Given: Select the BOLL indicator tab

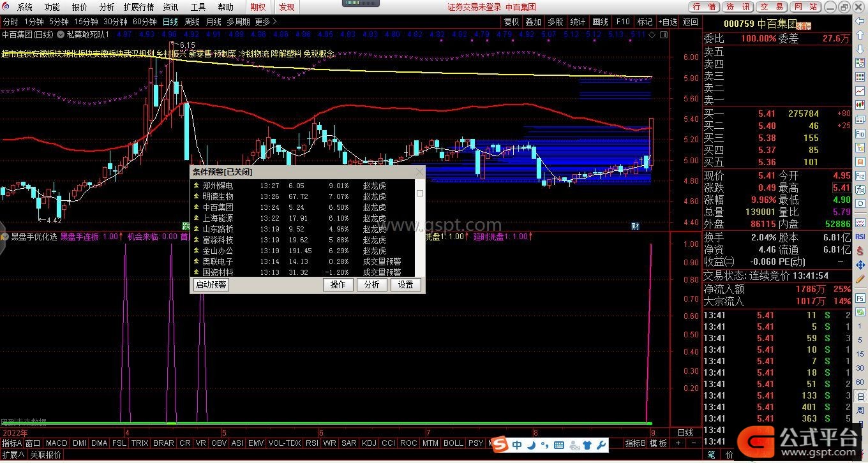Looking at the screenshot, I should 453,443.
